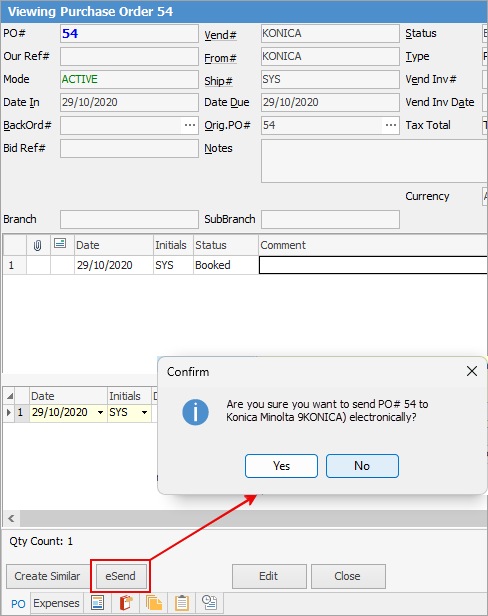Click the eSend button
Screen dimensions: 488x616
pos(121,576)
